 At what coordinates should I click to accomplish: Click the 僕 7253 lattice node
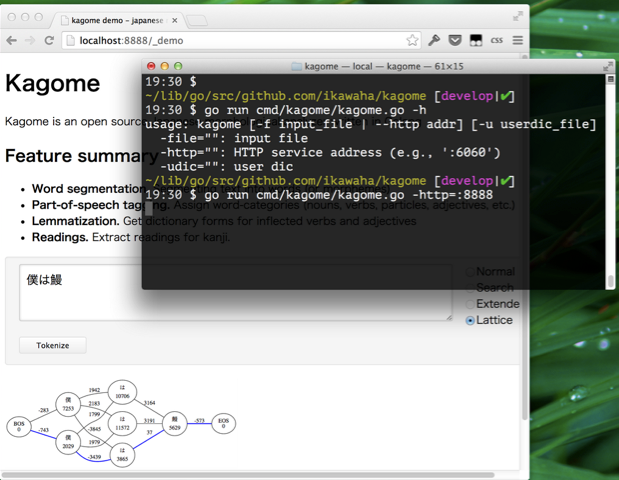click(68, 405)
